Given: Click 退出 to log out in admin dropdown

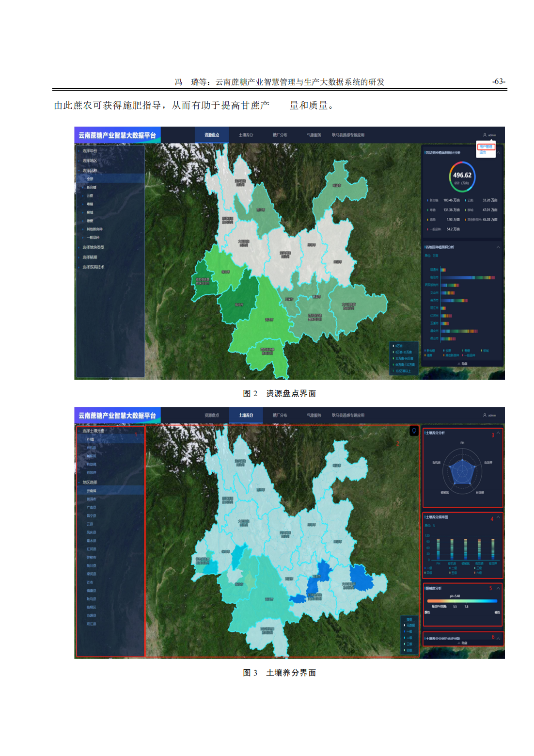Looking at the screenshot, I should [483, 152].
